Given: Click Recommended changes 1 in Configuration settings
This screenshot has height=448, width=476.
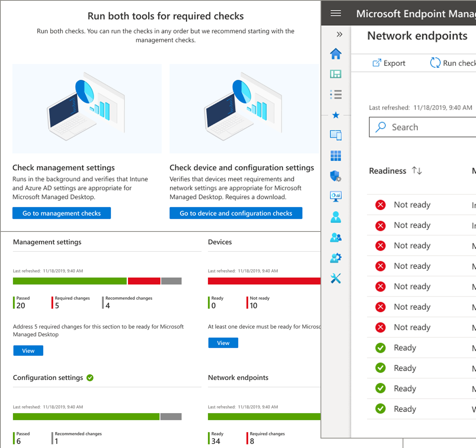Looking at the screenshot, I should [77, 438].
